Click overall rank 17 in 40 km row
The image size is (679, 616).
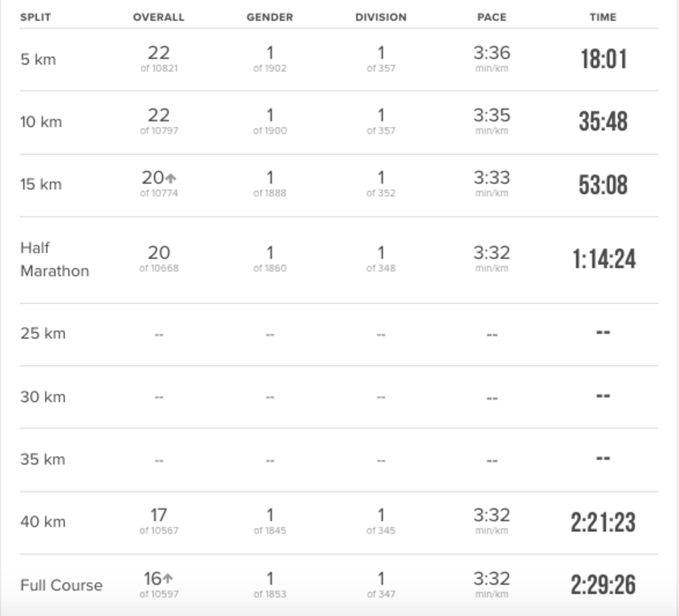click(x=159, y=515)
